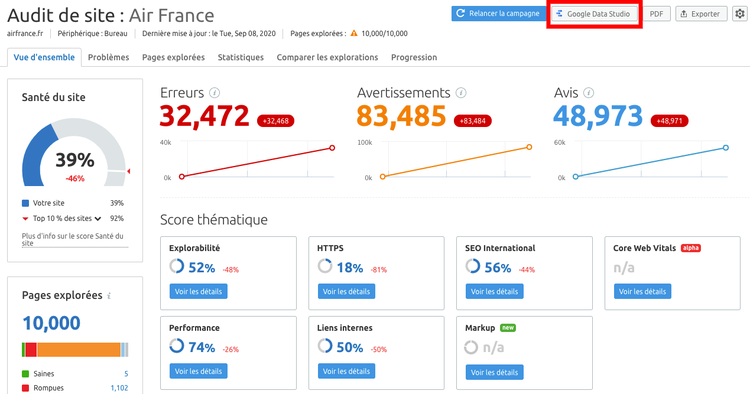Image resolution: width=750 pixels, height=394 pixels.
Task: Click the Performance 74% score value
Action: coord(201,348)
